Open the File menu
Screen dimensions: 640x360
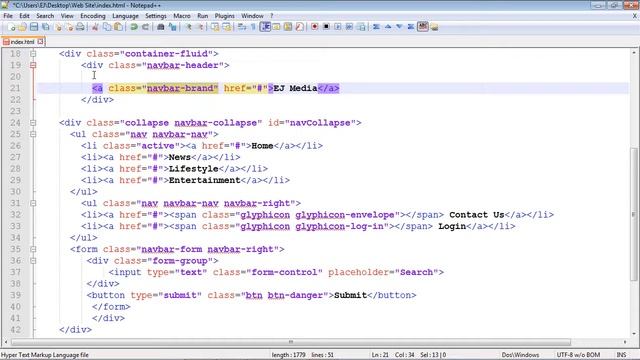click(8, 16)
